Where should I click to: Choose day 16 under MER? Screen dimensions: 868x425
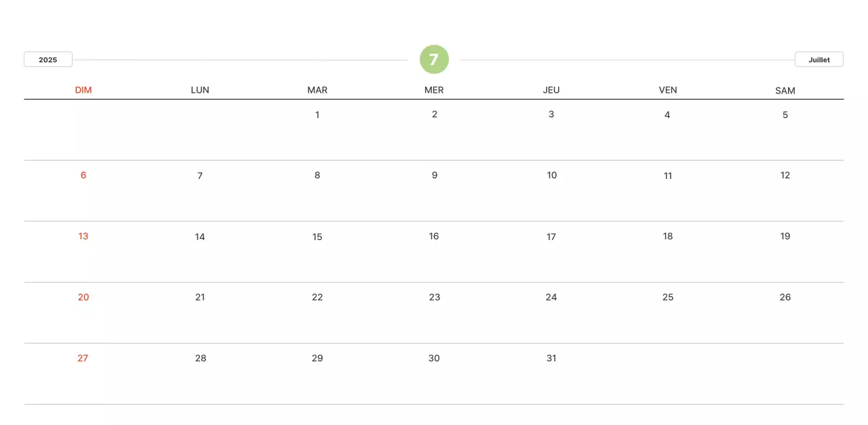pyautogui.click(x=434, y=237)
